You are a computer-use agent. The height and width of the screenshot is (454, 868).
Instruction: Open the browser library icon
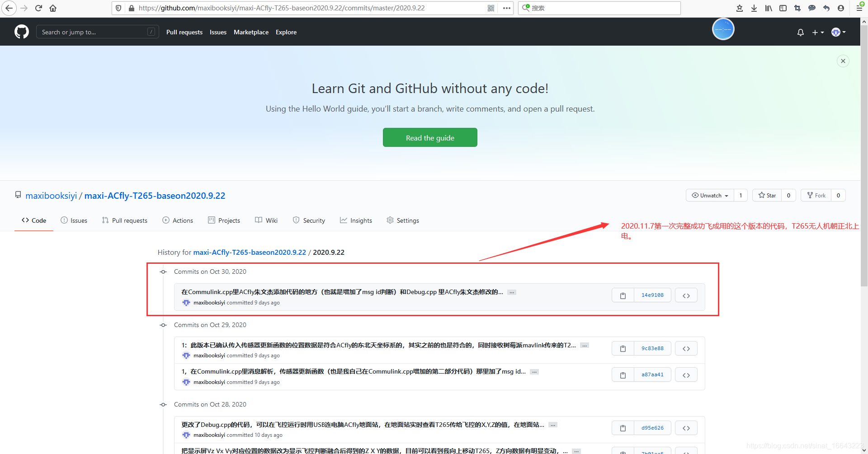[x=769, y=8]
